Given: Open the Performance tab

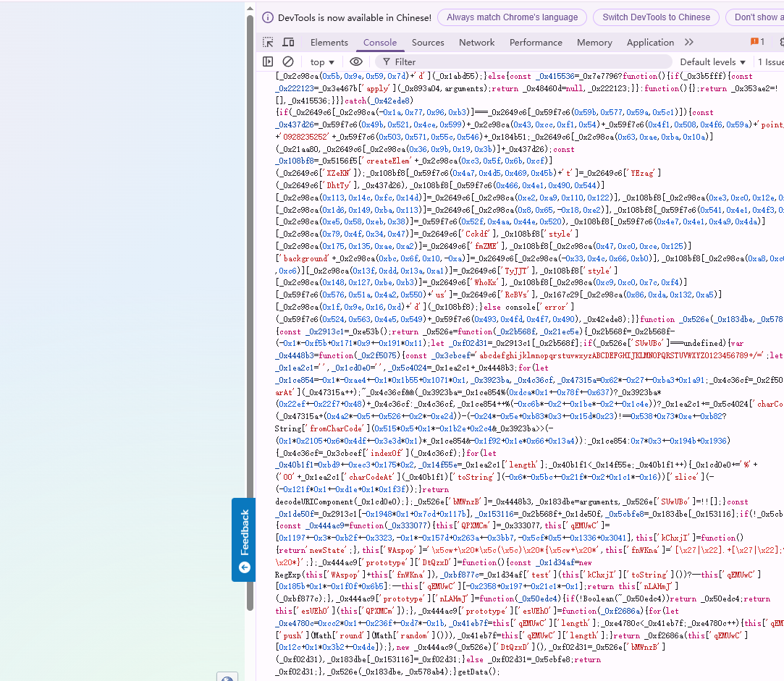Looking at the screenshot, I should coord(536,43).
